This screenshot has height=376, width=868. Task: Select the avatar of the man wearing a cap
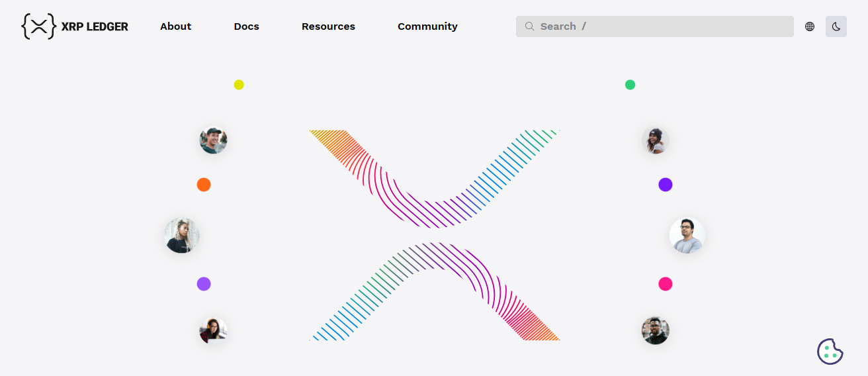[213, 140]
